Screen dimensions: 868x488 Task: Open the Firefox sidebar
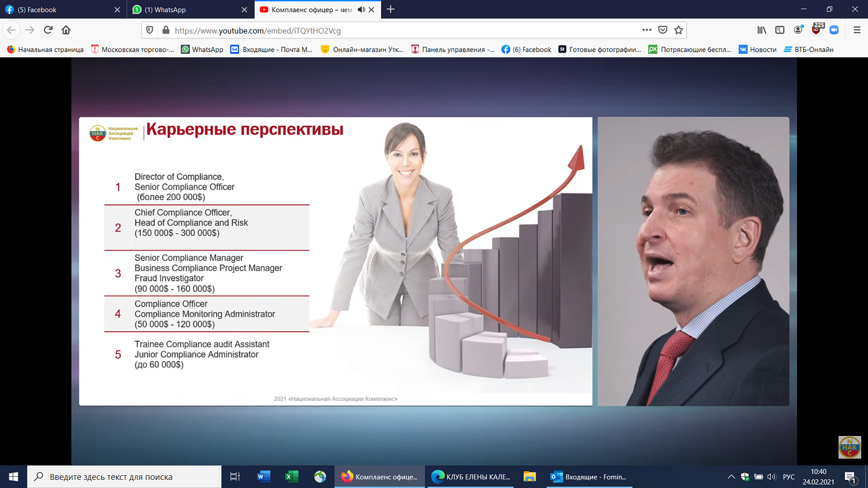point(780,31)
